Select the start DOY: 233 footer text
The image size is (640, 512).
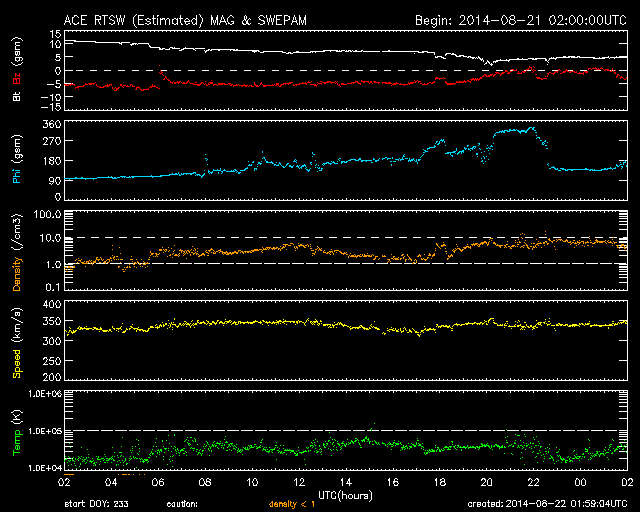96,504
